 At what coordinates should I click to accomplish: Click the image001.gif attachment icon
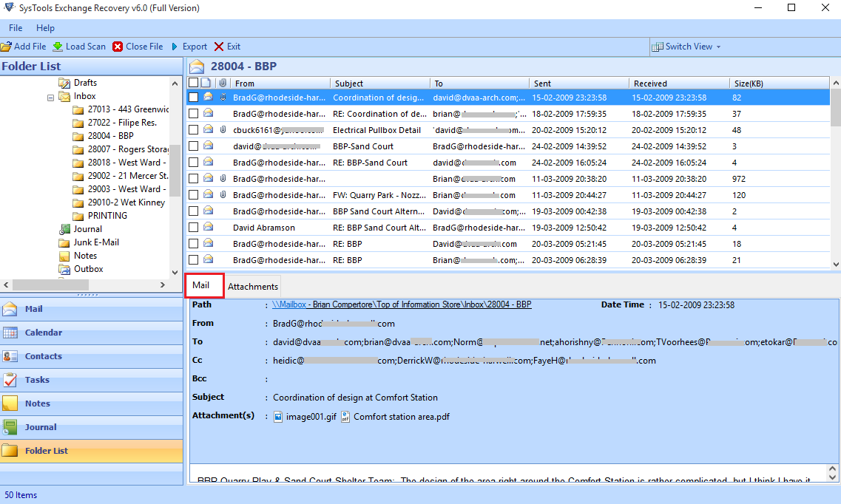[278, 417]
